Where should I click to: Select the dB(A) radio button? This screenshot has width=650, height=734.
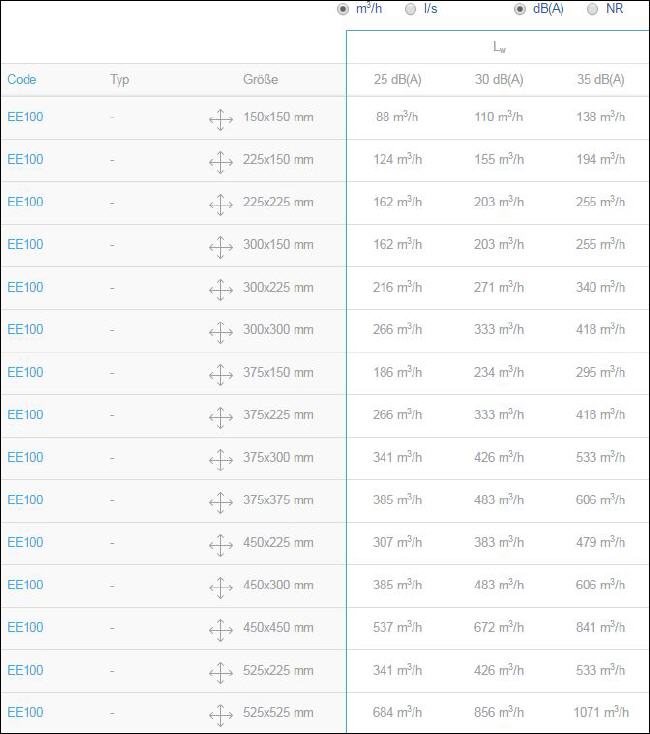[520, 9]
